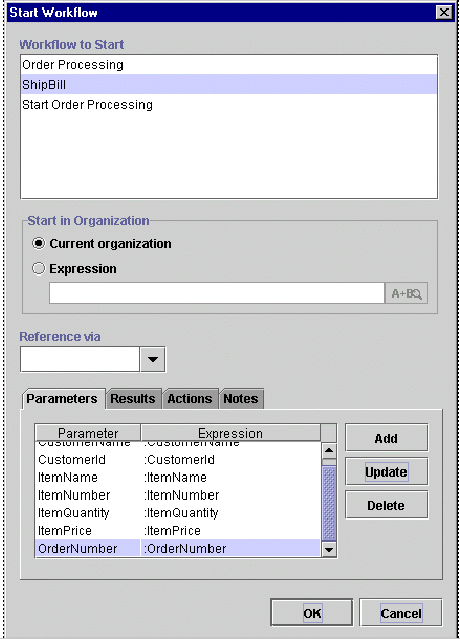Click the Delete button
Screen dimensions: 460x639
386,505
